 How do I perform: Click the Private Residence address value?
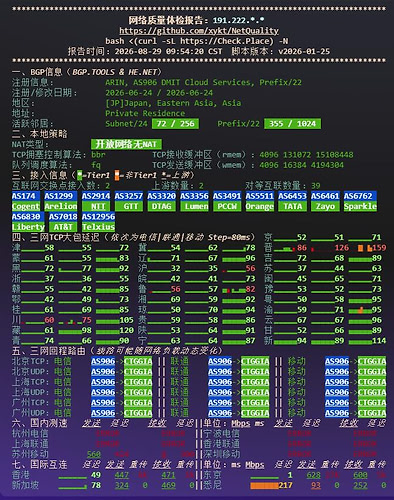pyautogui.click(x=145, y=113)
